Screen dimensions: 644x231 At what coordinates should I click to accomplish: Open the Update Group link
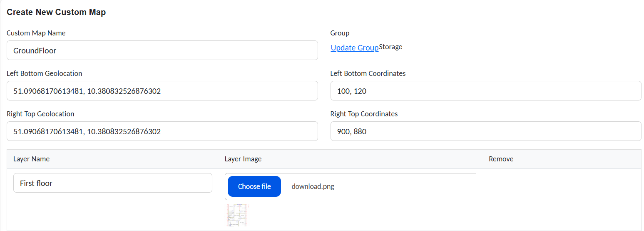pyautogui.click(x=354, y=48)
